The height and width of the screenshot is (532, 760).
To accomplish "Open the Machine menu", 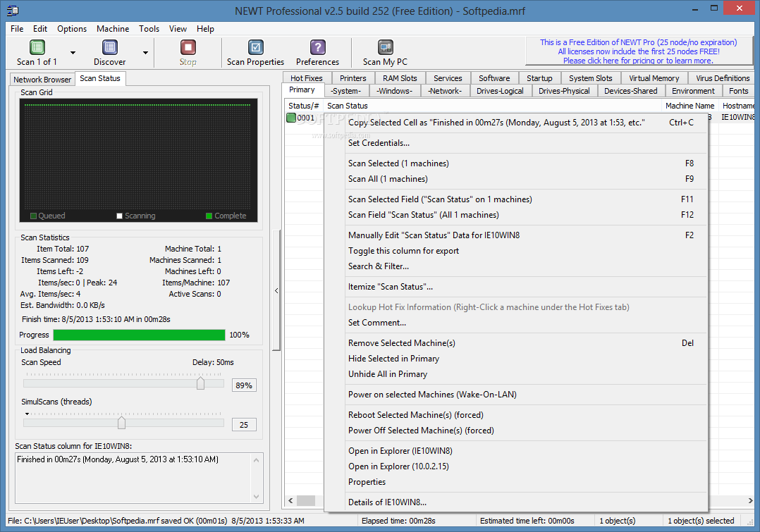I will 113,29.
